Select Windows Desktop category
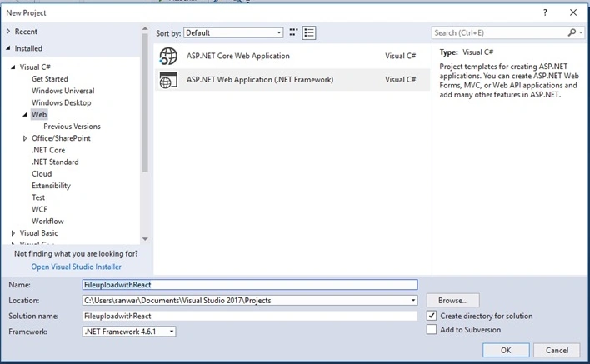Image resolution: width=590 pixels, height=364 pixels. (62, 102)
